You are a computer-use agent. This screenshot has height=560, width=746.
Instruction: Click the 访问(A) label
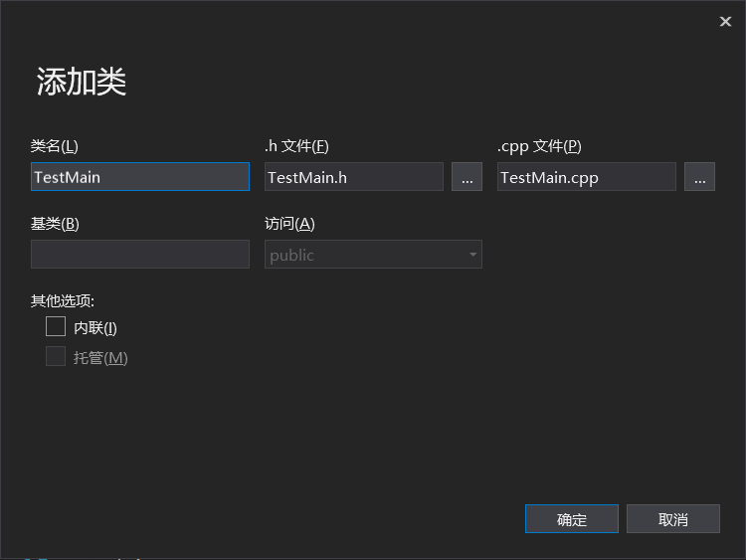click(289, 224)
